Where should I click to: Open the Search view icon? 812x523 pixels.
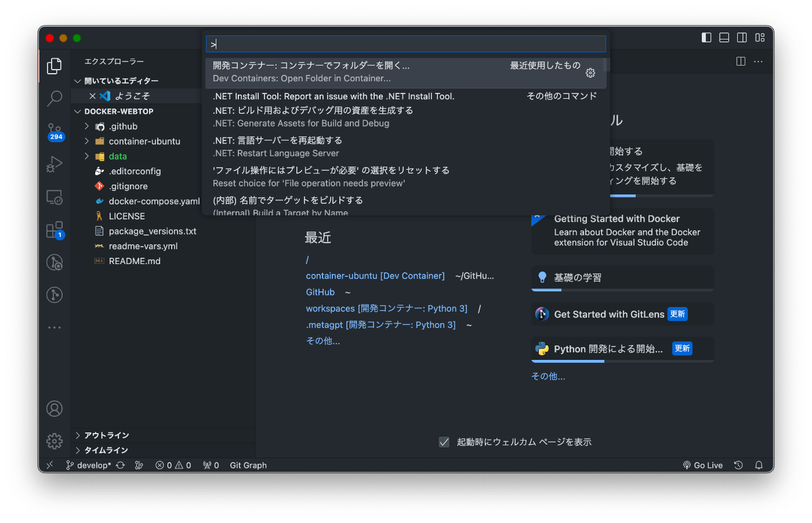coord(55,98)
